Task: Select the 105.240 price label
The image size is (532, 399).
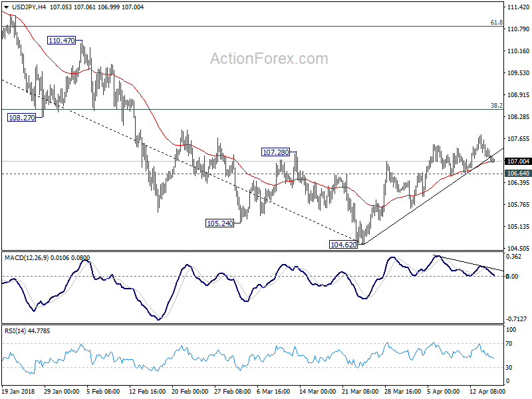Action: 220,223
